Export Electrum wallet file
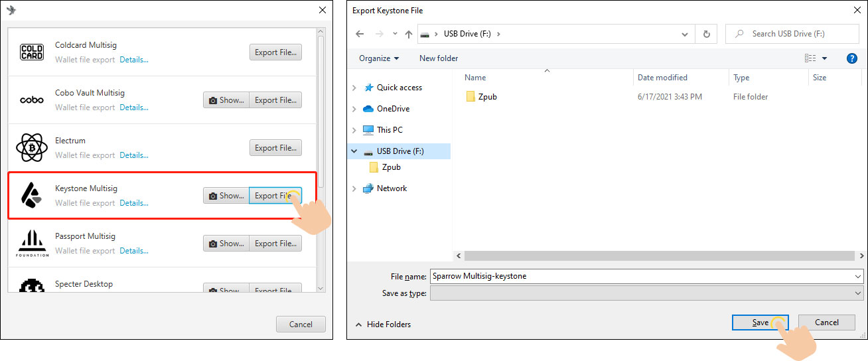The height and width of the screenshot is (361, 868). [275, 148]
